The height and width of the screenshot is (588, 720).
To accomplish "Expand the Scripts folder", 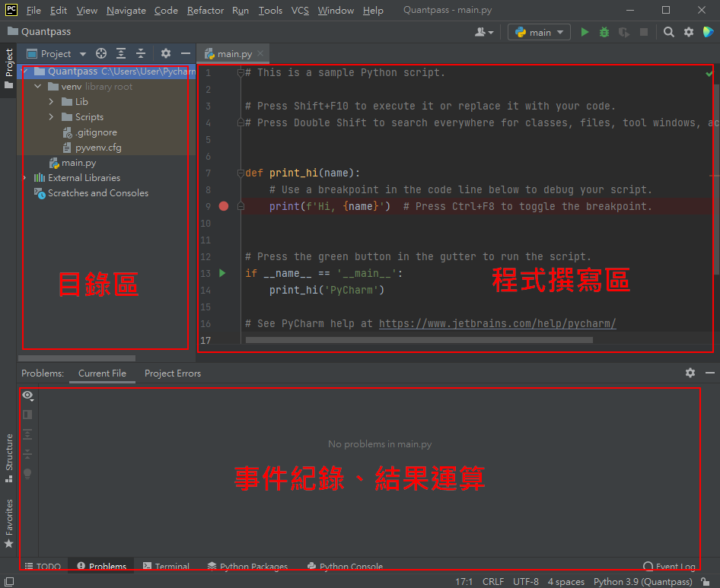I will [51, 116].
